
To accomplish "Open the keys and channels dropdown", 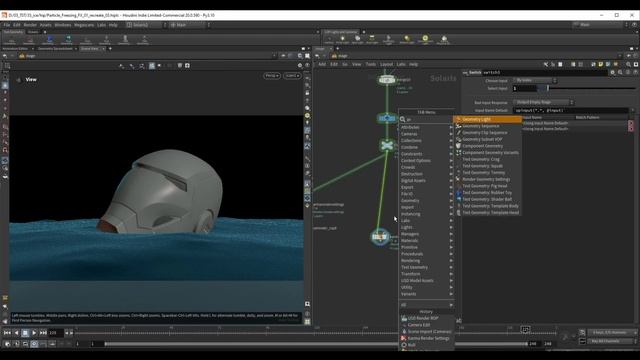I will [x=611, y=333].
